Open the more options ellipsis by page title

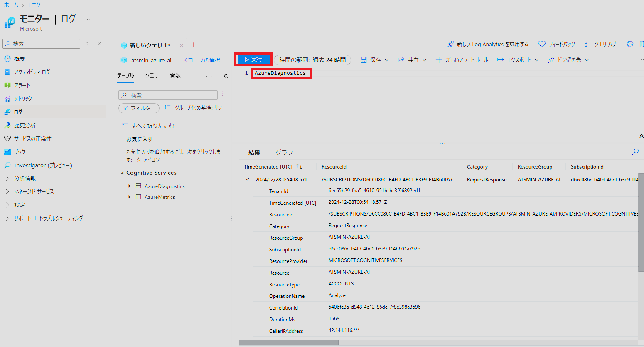coord(89,19)
